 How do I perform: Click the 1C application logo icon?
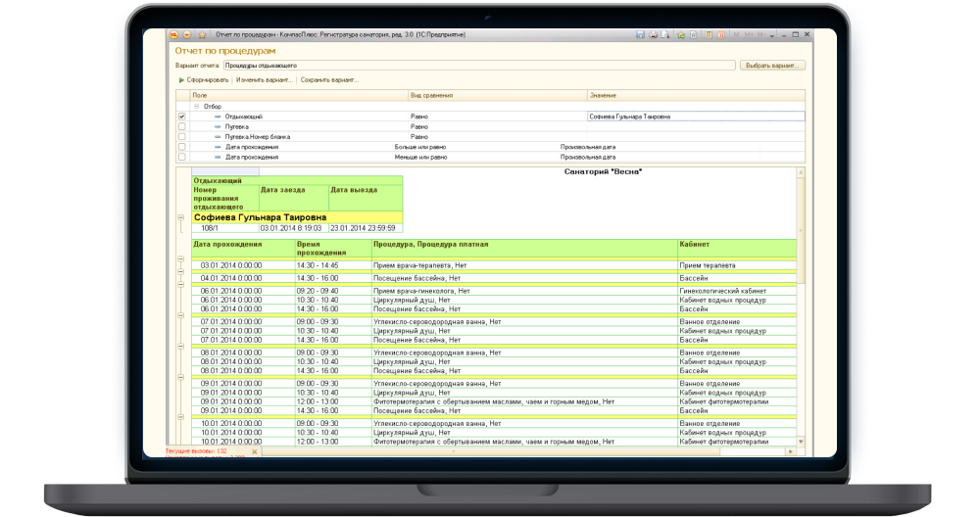click(171, 34)
